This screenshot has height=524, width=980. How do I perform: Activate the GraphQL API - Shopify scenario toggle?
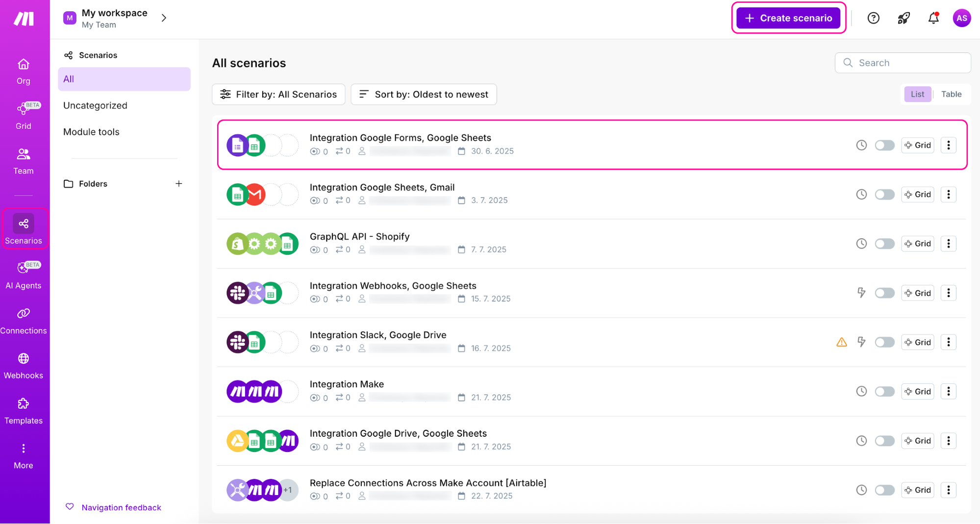pos(884,244)
